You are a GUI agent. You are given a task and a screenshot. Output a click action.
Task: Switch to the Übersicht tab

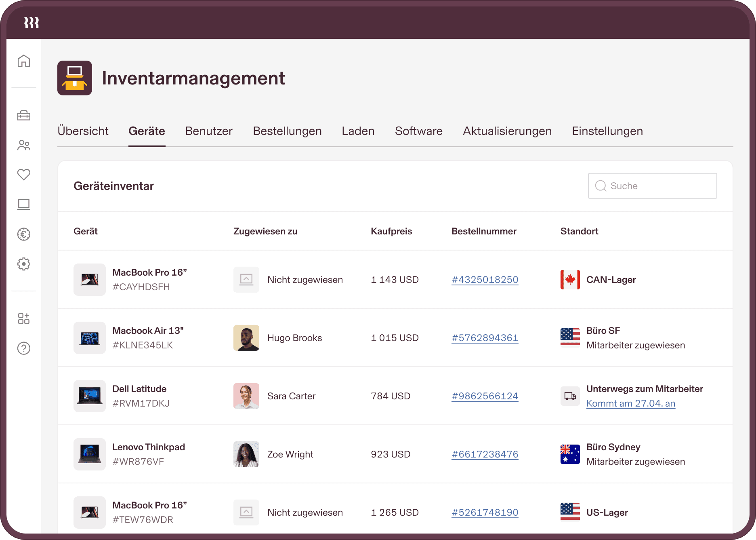[83, 131]
